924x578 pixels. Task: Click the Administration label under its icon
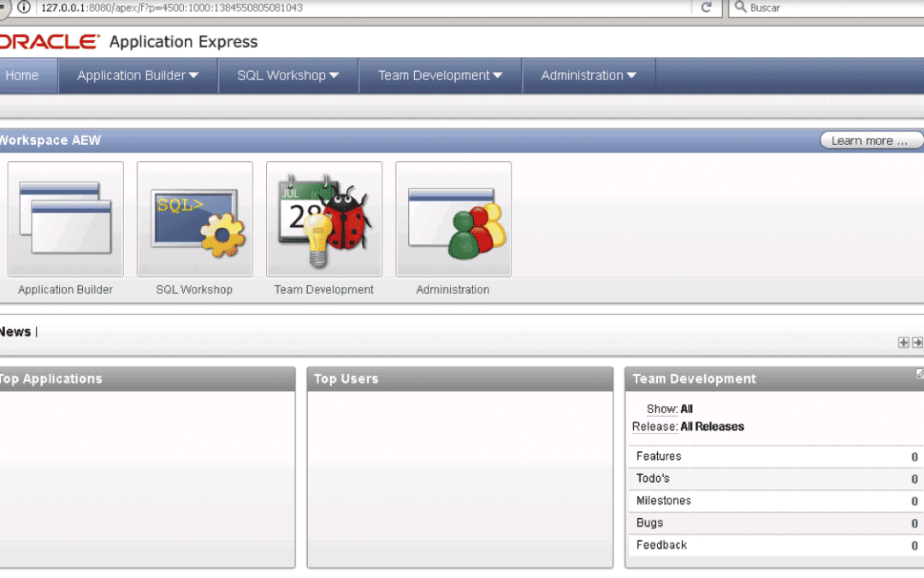(x=453, y=289)
